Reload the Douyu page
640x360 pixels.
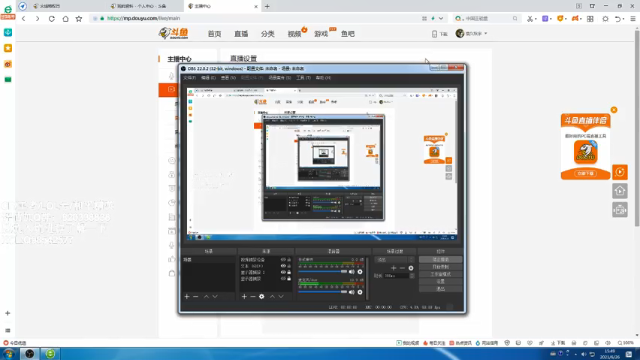[x=51, y=19]
